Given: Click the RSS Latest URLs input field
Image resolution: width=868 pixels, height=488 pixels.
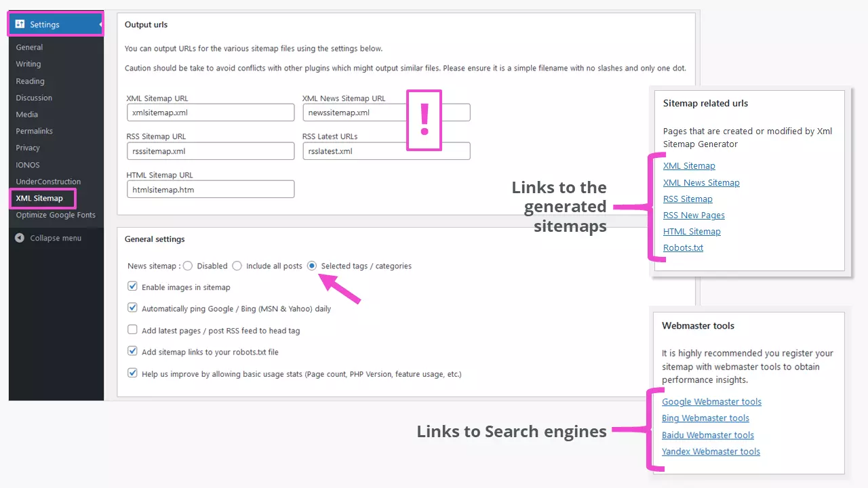Looking at the screenshot, I should (387, 151).
